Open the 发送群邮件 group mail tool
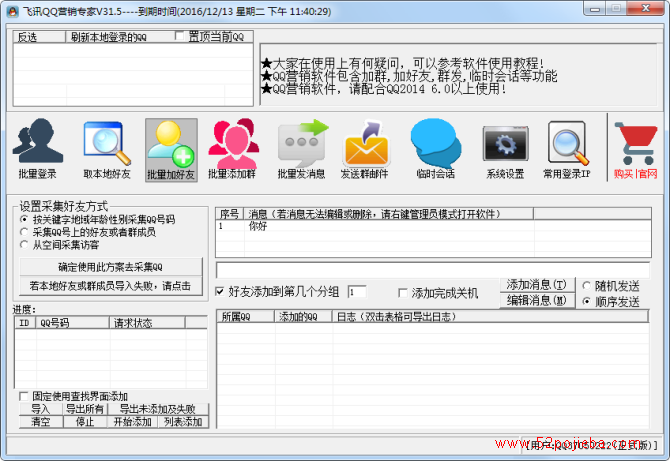670x461 pixels. 365,149
